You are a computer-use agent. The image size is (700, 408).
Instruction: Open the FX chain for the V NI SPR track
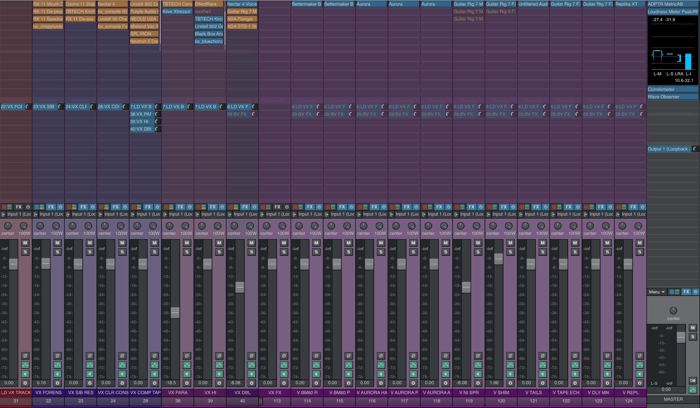tap(471, 207)
